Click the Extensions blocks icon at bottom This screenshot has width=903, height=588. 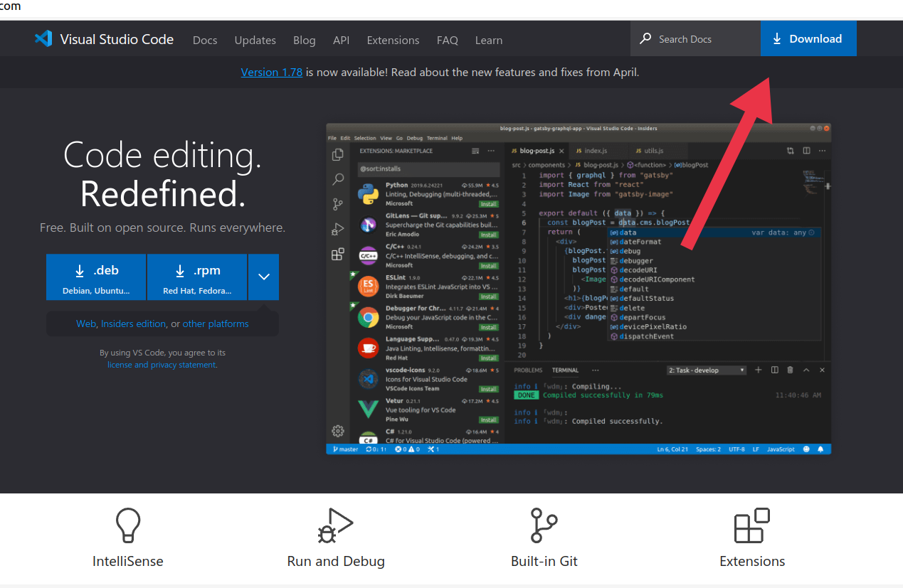point(752,526)
